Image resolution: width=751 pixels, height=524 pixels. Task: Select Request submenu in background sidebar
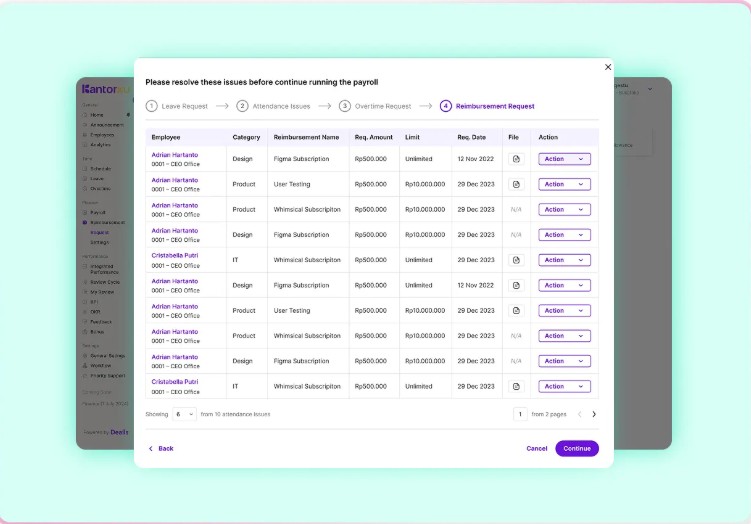pyautogui.click(x=100, y=232)
